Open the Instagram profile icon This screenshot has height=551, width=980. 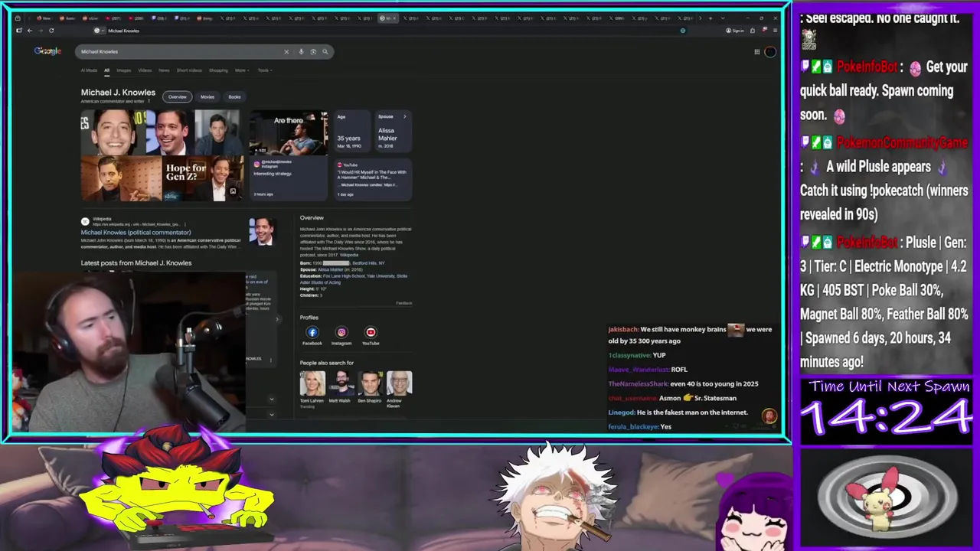341,332
